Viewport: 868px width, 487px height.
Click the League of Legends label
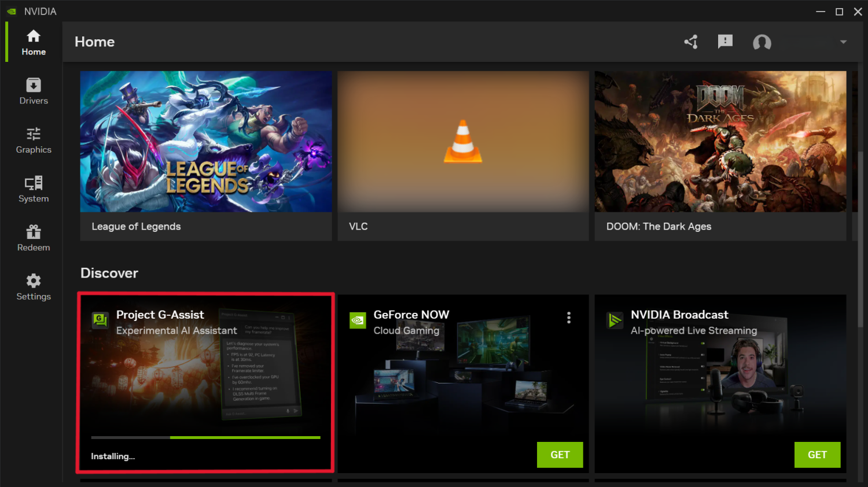[x=136, y=227]
